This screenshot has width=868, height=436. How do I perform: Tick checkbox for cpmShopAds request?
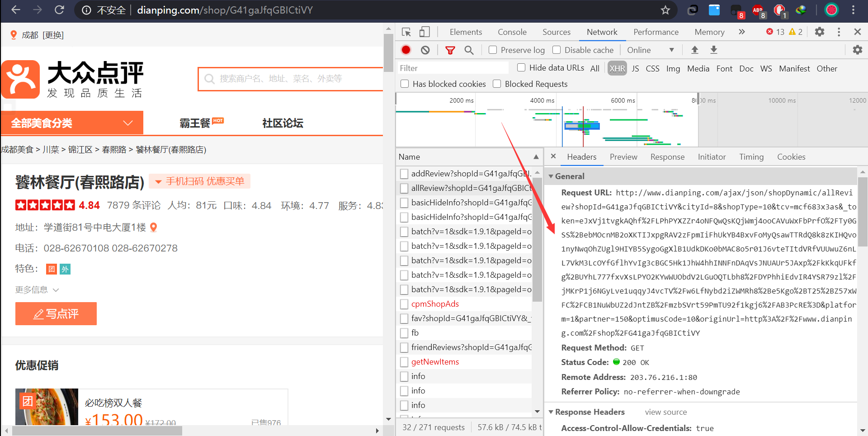405,304
